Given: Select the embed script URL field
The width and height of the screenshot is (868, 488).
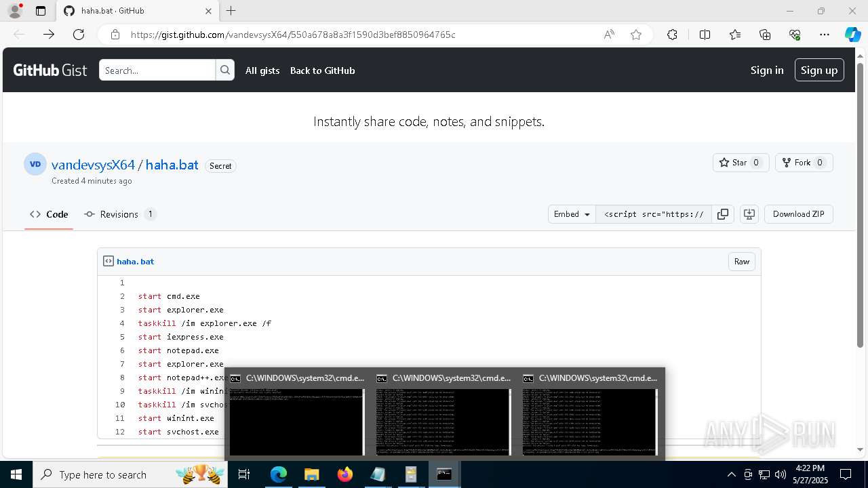Looking at the screenshot, I should point(654,214).
